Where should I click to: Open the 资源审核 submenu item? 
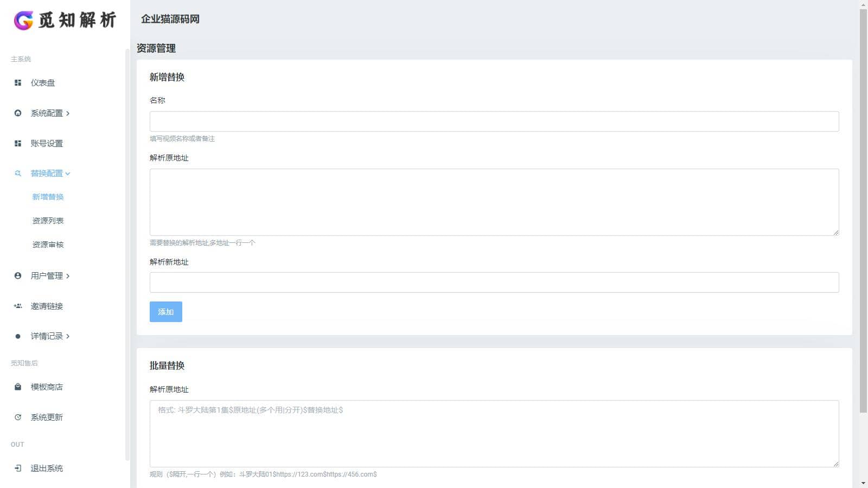pos(48,245)
